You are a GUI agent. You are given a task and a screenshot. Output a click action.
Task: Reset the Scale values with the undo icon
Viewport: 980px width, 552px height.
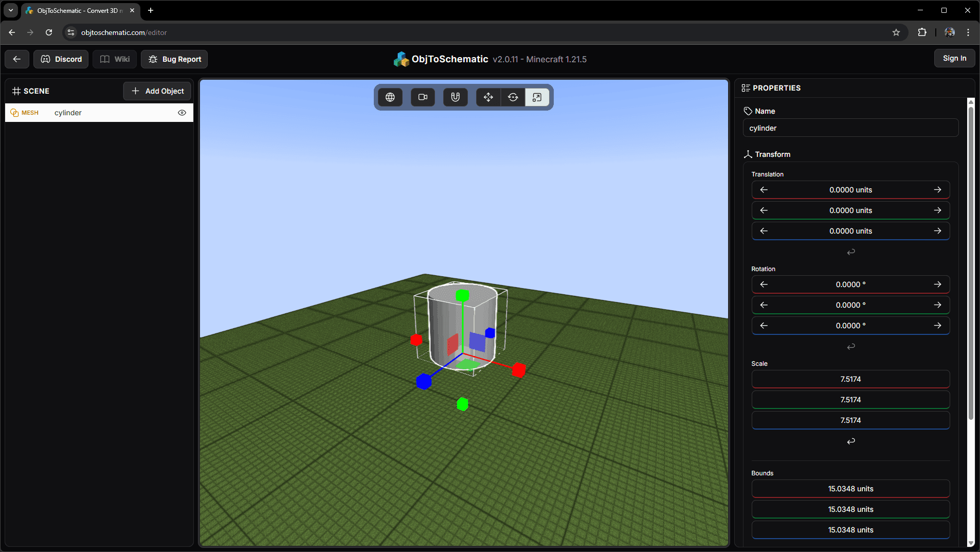pyautogui.click(x=850, y=440)
